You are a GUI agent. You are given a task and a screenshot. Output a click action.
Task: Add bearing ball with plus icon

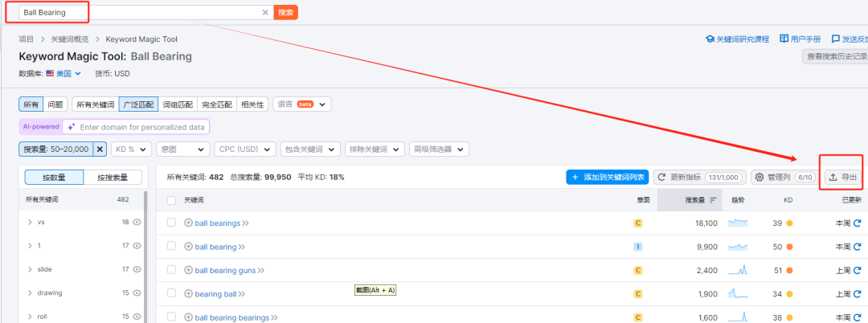pos(188,294)
